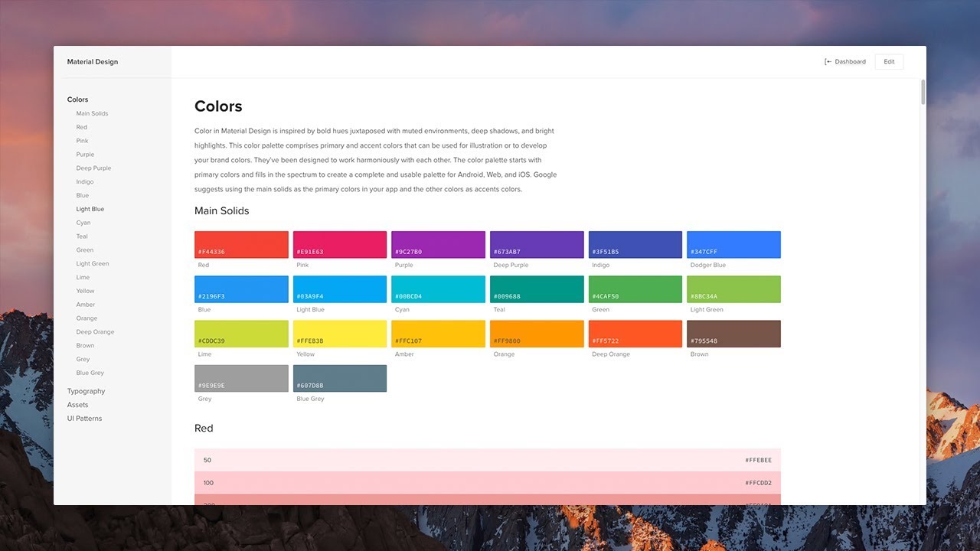Jump to Deep Purple in sidebar
Image resolution: width=980 pixels, height=551 pixels.
coord(93,168)
